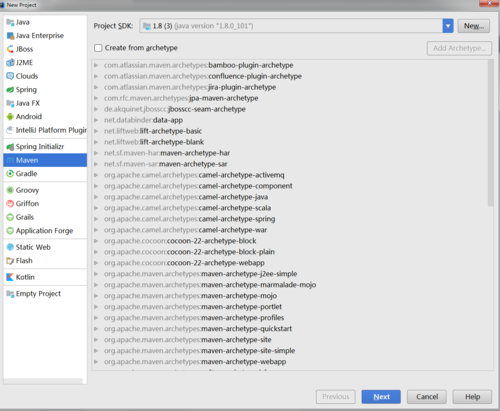Click the Clouds icon
This screenshot has width=500, height=411.
click(10, 76)
